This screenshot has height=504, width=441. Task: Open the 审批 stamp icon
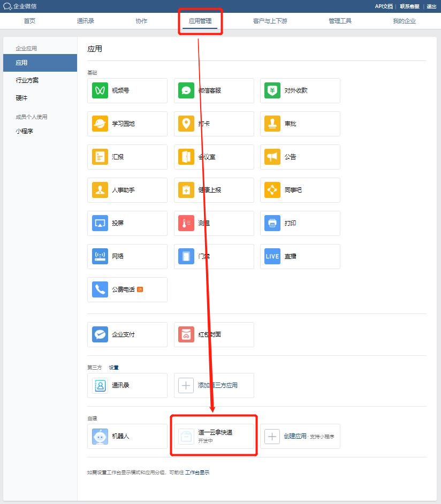pos(272,124)
